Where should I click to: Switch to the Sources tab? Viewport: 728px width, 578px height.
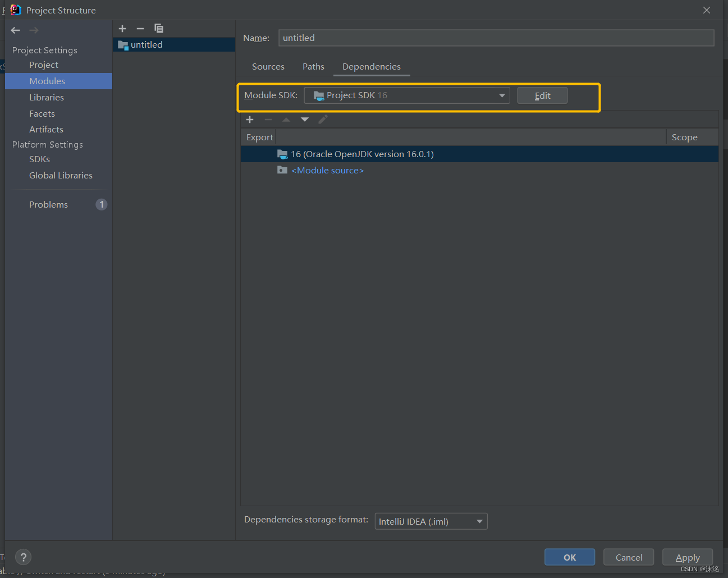268,66
